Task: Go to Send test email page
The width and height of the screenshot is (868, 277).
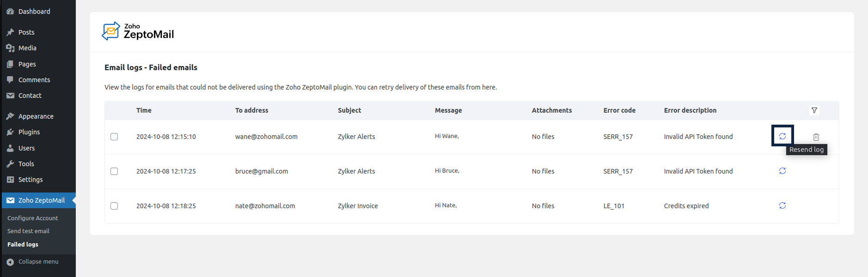Action: [x=28, y=231]
